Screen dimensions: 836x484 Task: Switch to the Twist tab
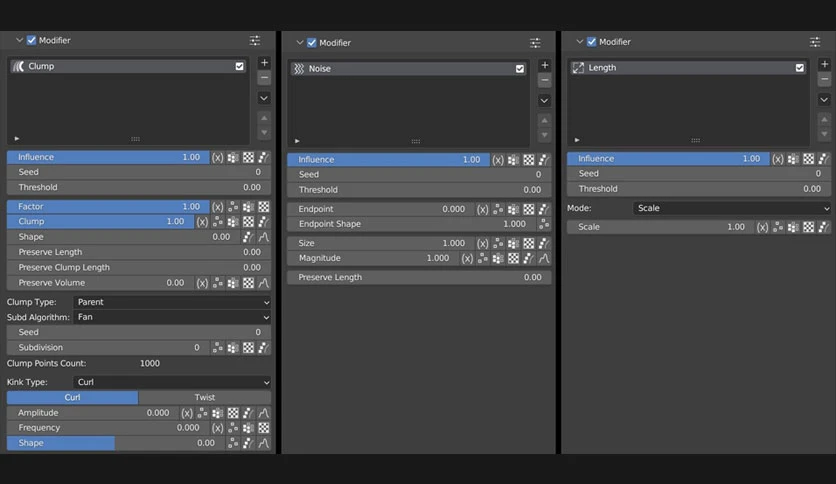click(205, 398)
